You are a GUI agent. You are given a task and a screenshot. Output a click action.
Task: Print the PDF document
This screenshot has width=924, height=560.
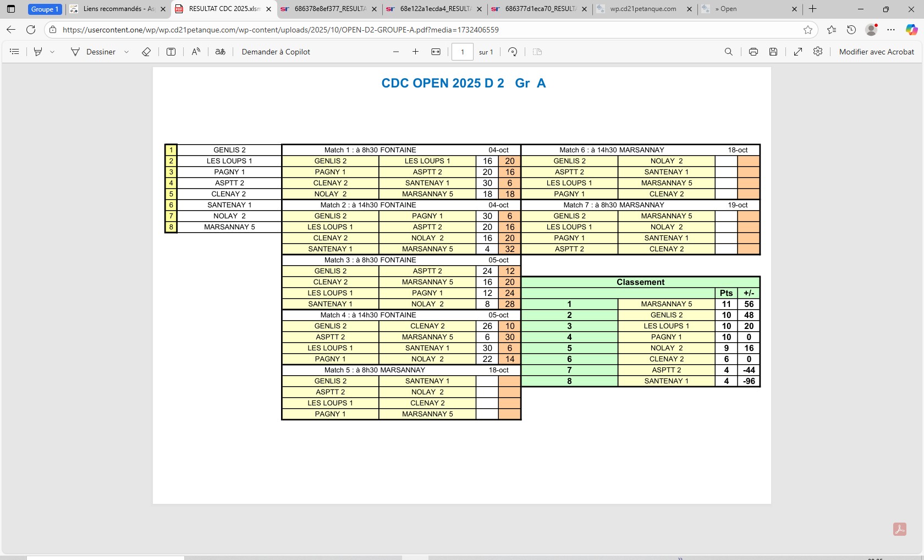coord(753,52)
